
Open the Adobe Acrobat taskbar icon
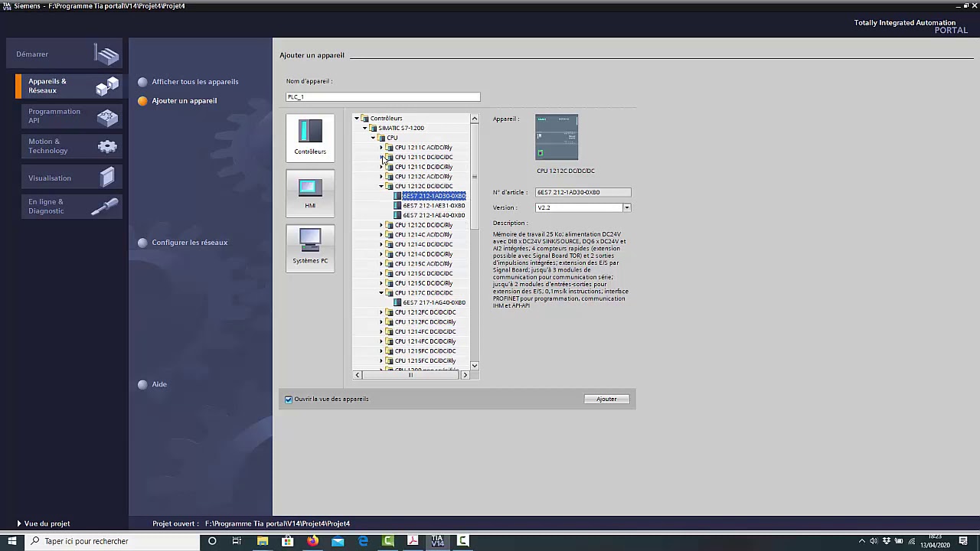413,541
